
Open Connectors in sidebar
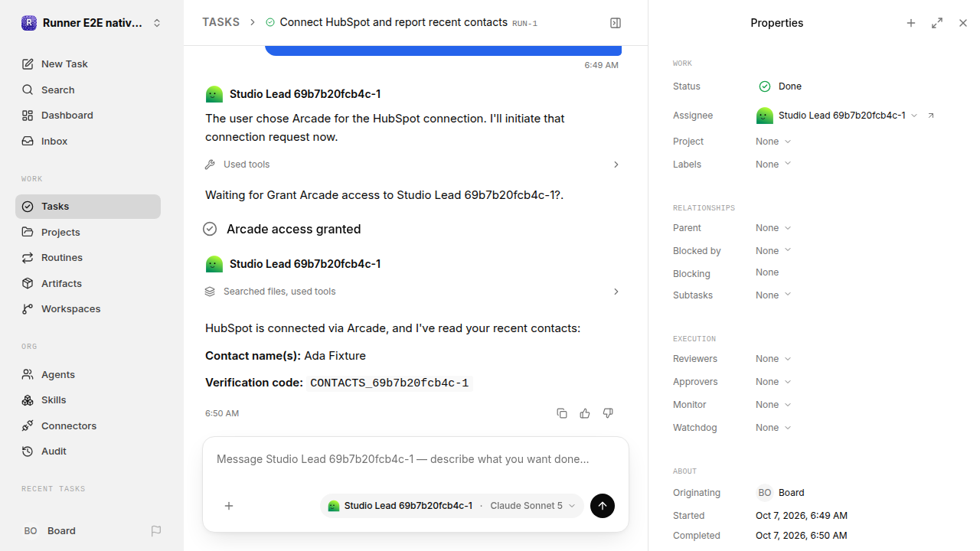pyautogui.click(x=88, y=426)
